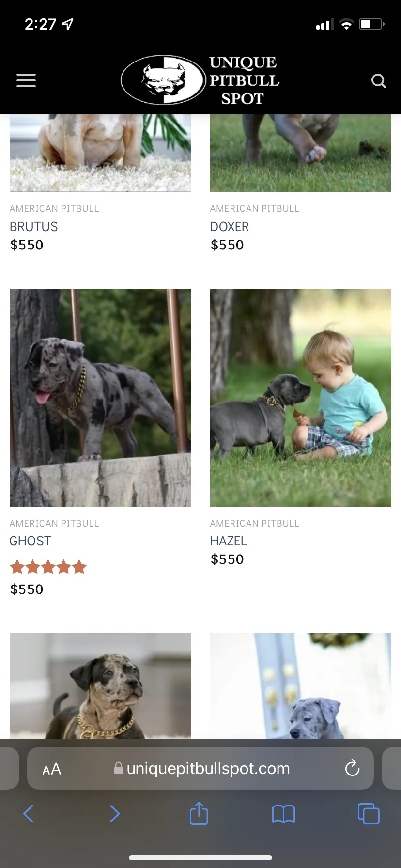Select American Pitbull category above Hazel
The image size is (401, 868).
coord(255,523)
